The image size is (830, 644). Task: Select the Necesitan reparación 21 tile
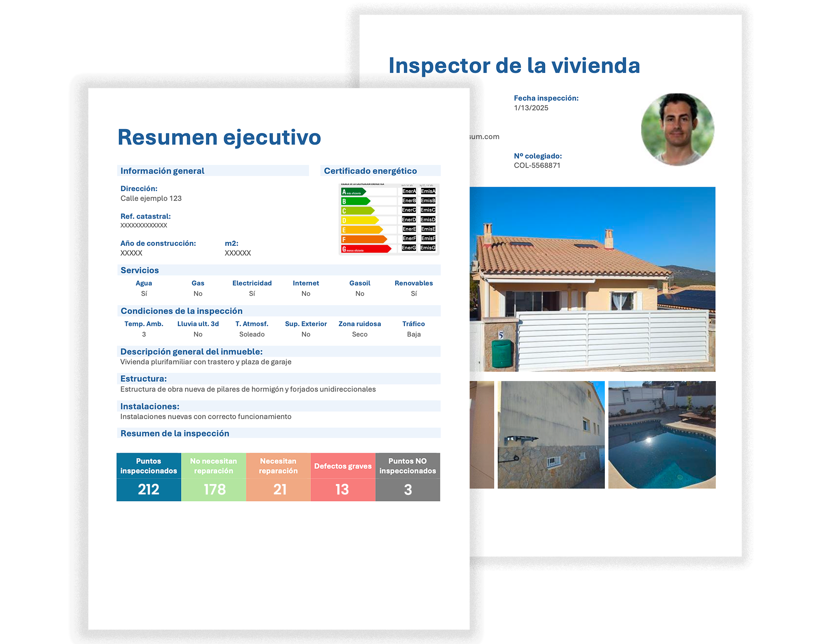(278, 477)
